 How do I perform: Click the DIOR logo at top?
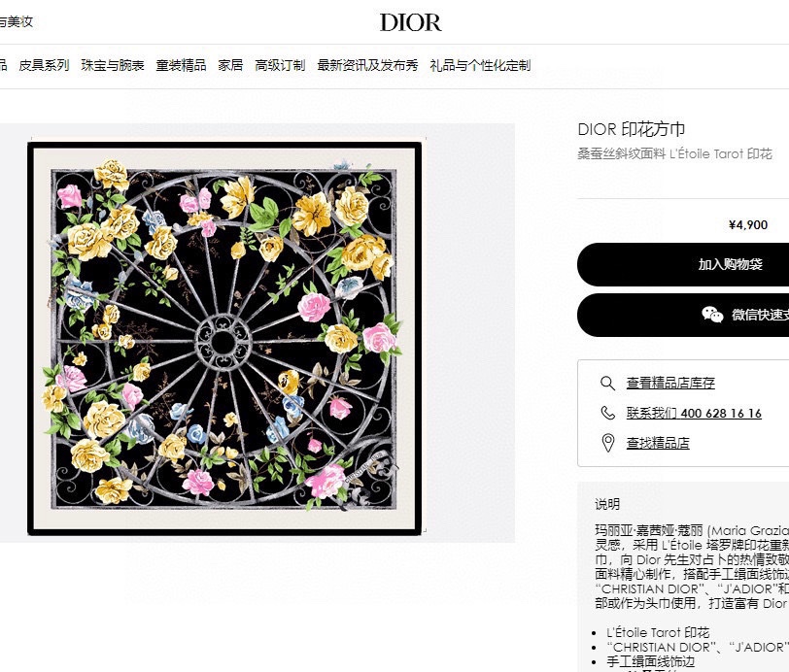[410, 22]
